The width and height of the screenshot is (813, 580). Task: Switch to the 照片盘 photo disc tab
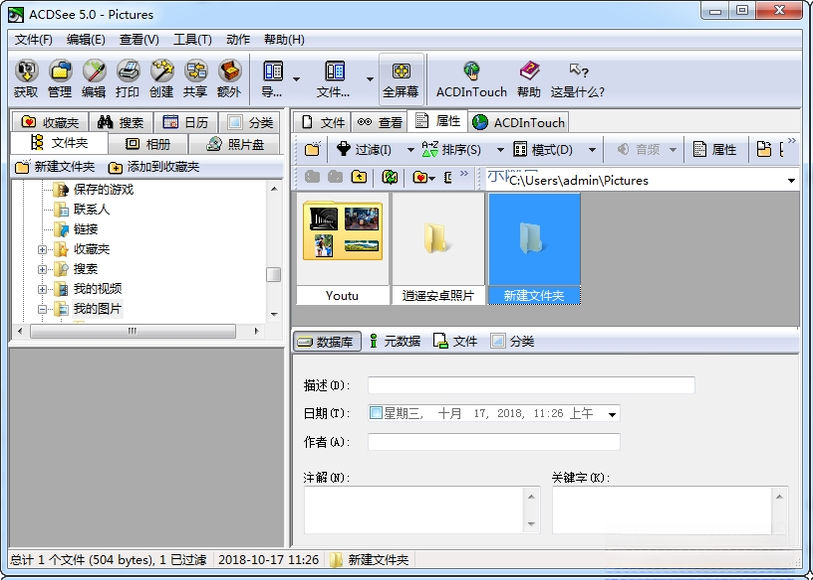click(x=235, y=144)
